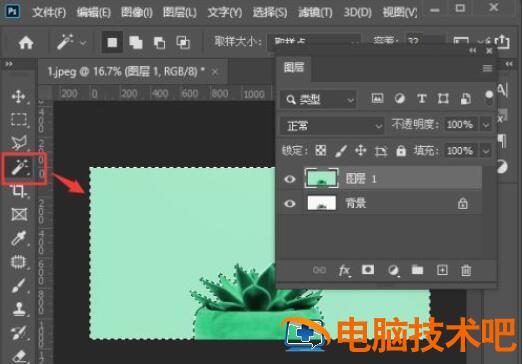This screenshot has width=523, height=364.
Task: Click the 背景 layer lock icon
Action: [x=462, y=203]
